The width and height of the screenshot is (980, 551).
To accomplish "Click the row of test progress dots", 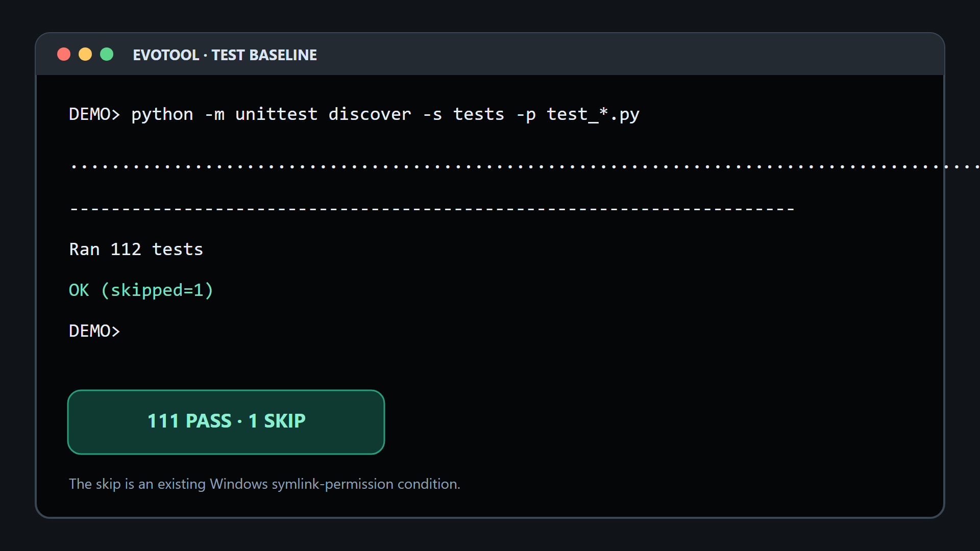I will 525,167.
